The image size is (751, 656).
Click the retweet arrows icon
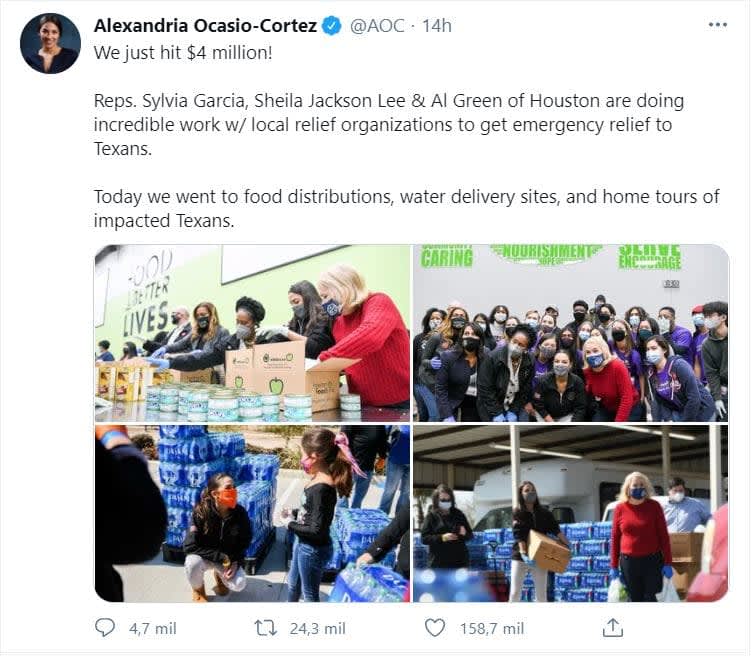pyautogui.click(x=265, y=628)
